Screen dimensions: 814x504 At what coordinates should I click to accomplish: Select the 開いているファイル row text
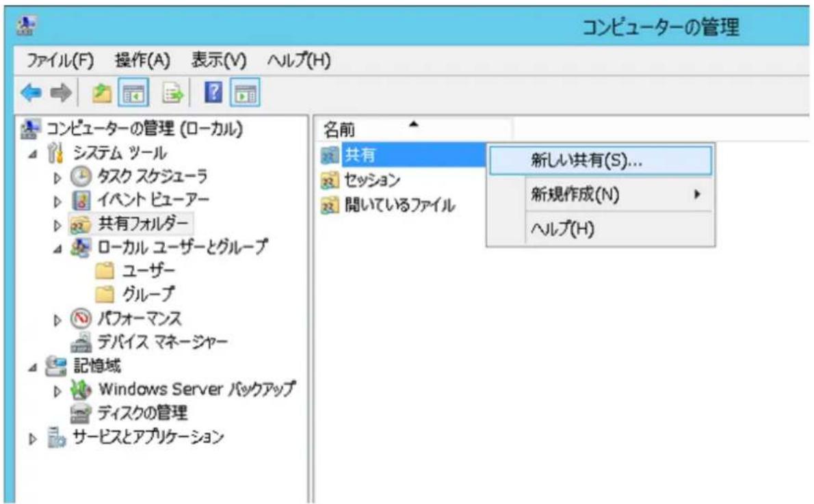(x=400, y=205)
